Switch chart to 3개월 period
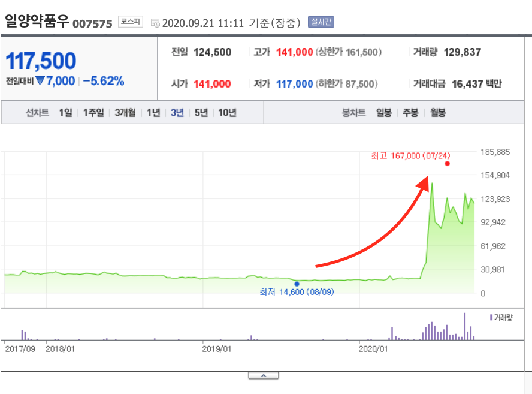This screenshot has width=532, height=394. pyautogui.click(x=125, y=112)
